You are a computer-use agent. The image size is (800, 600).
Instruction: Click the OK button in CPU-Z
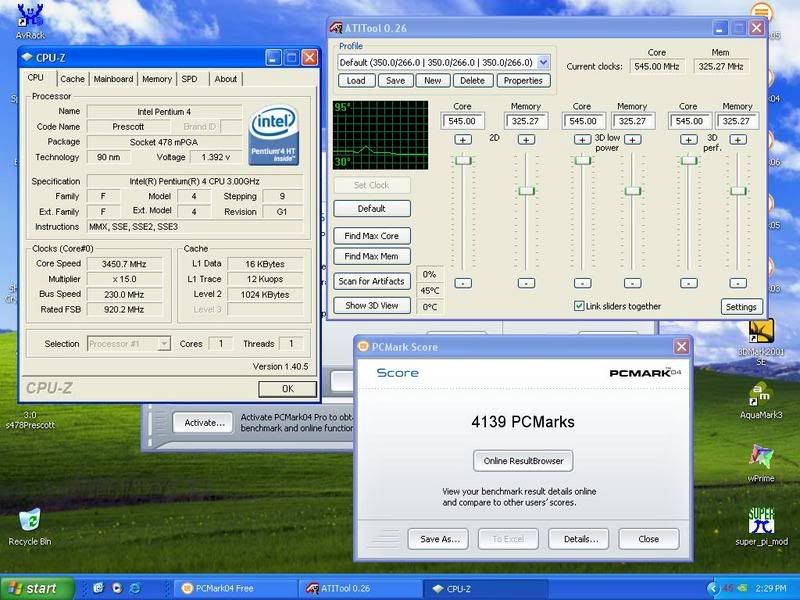click(x=288, y=389)
